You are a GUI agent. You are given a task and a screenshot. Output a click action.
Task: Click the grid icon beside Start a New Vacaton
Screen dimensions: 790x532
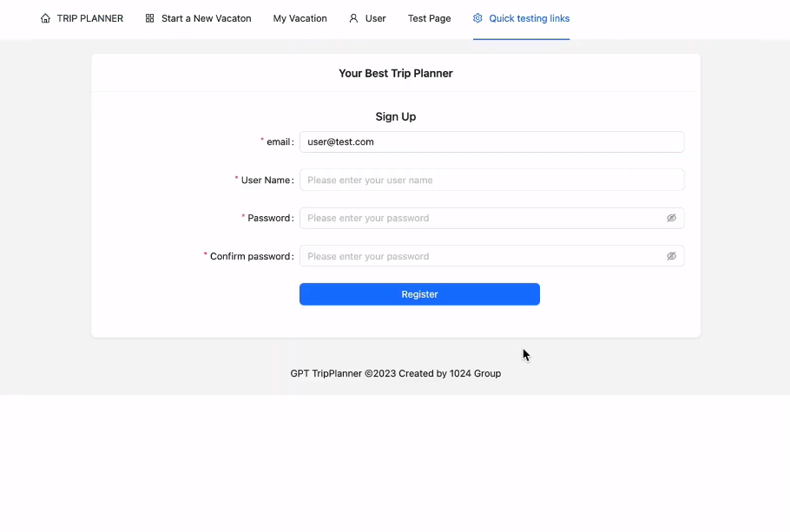click(150, 18)
